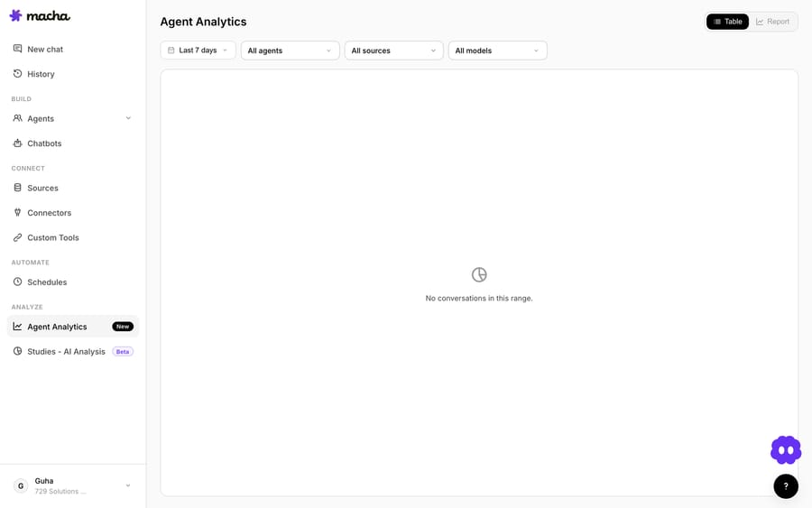Open the All sources filter dropdown

click(393, 51)
